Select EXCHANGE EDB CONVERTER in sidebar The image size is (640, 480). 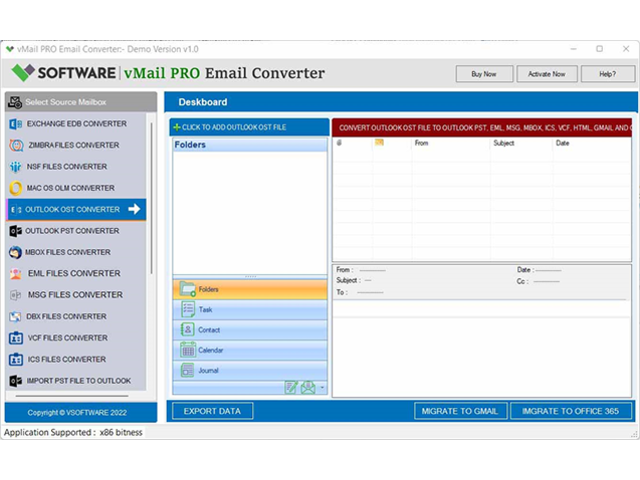[x=76, y=124]
